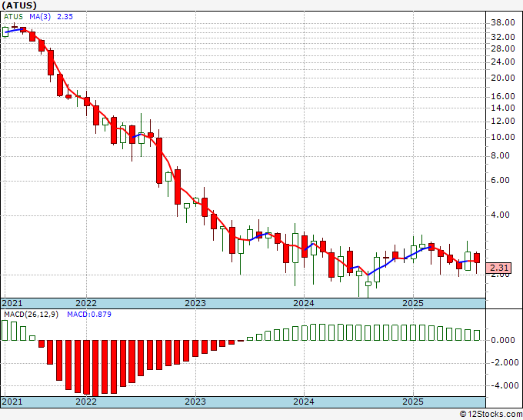Select 2021 on the MACD time axis
Viewport: 523px width, 420px height.
[12, 402]
